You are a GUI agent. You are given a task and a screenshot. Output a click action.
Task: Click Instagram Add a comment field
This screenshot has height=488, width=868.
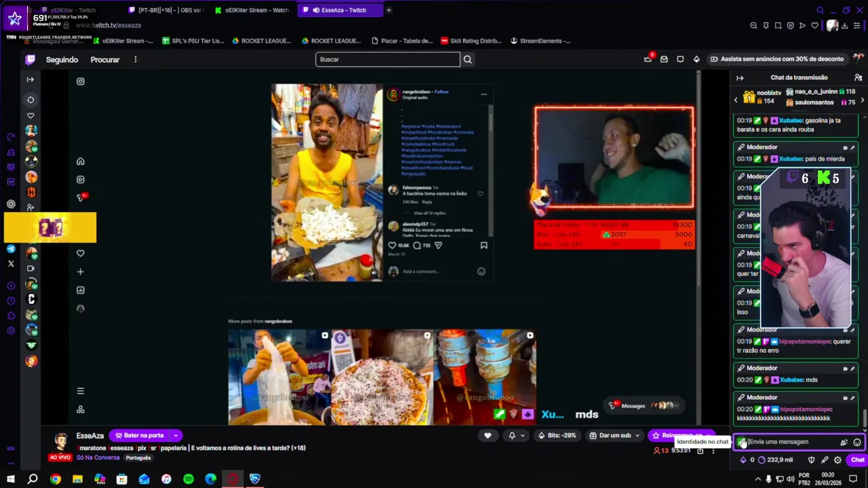point(420,272)
